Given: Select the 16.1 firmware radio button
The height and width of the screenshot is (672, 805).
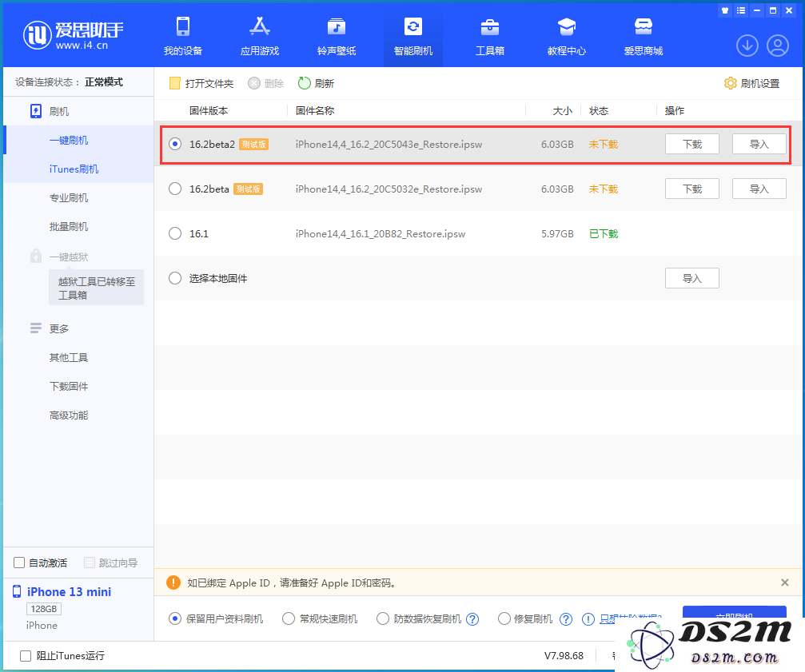Looking at the screenshot, I should 175,233.
